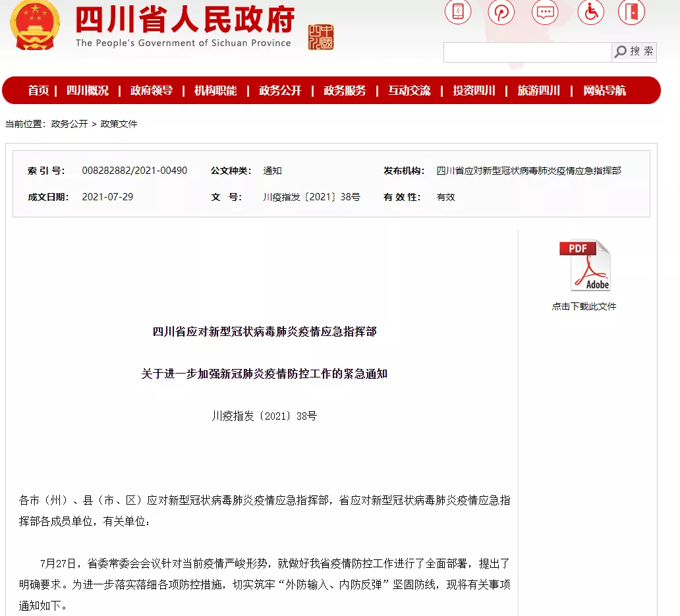
Task: Click the 点击下载此文件 download link
Action: pos(584,306)
